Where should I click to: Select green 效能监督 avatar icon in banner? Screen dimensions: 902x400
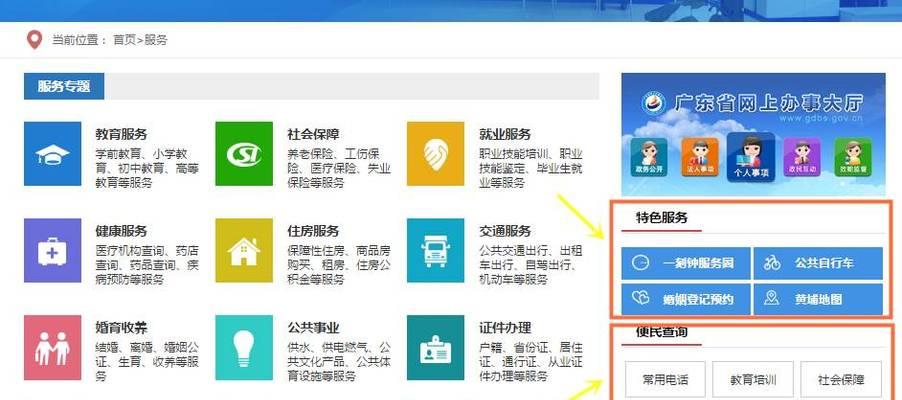pos(853,158)
